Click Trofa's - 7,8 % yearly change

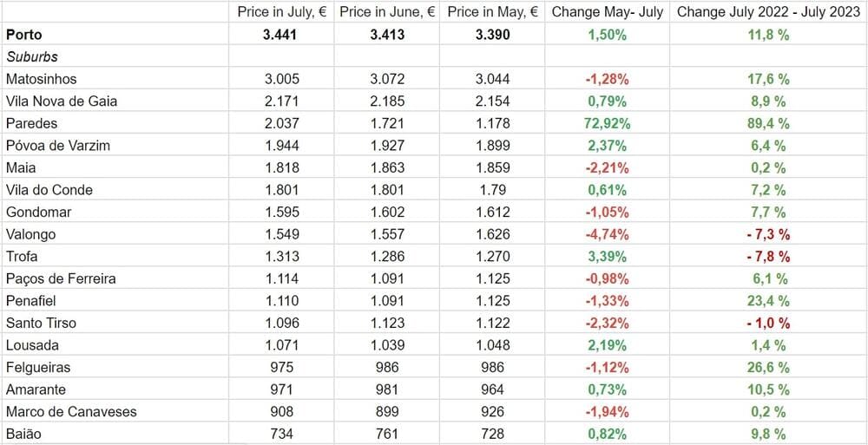tap(767, 257)
